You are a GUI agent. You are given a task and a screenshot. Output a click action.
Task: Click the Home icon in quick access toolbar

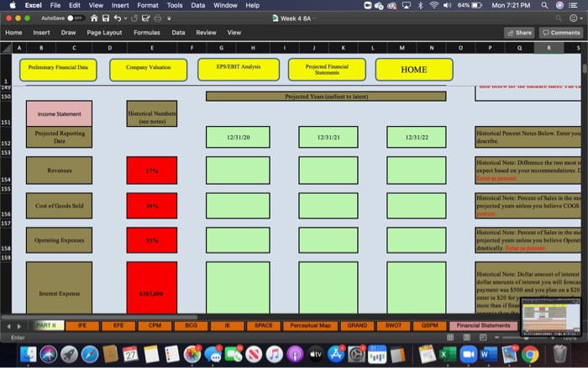94,18
